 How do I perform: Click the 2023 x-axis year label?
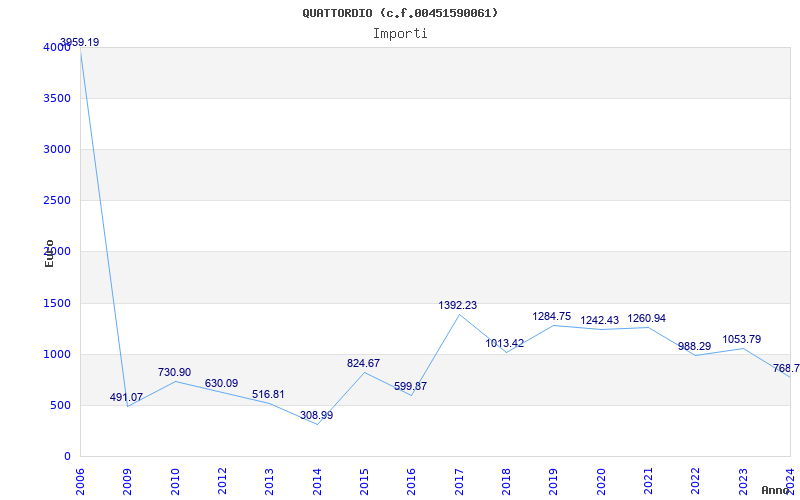(743, 481)
